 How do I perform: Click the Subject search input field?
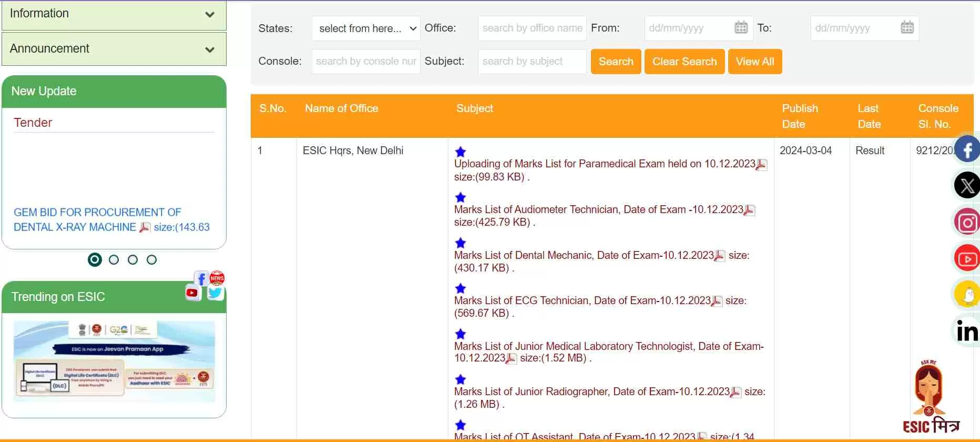coord(532,62)
